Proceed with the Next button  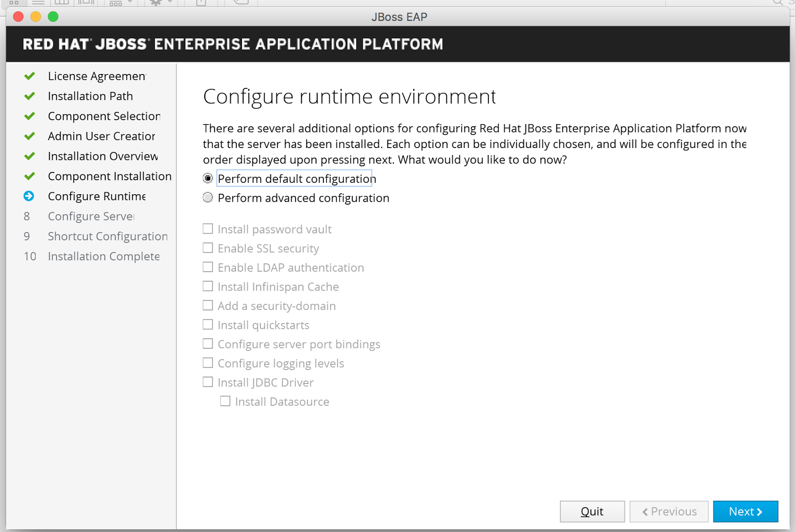tap(745, 512)
